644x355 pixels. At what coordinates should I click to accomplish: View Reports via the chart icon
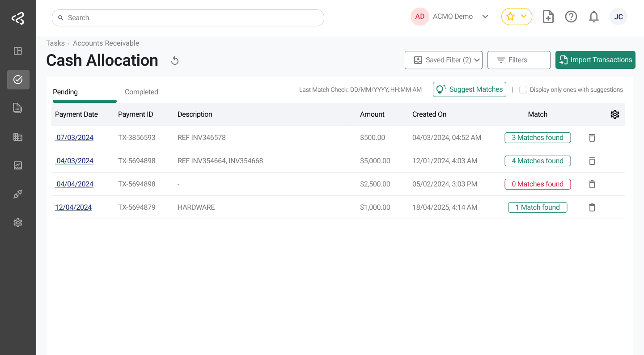[x=18, y=165]
